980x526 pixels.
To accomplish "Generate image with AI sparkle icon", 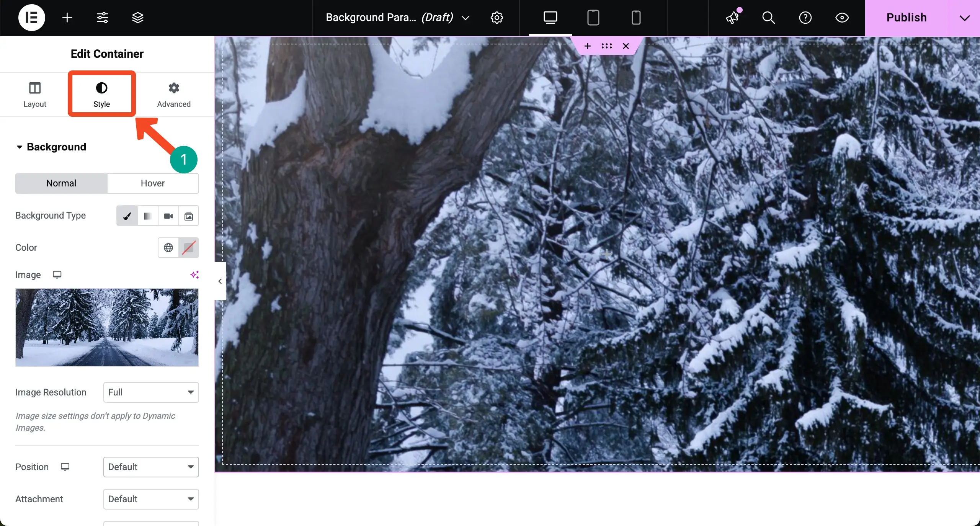I will tap(194, 274).
